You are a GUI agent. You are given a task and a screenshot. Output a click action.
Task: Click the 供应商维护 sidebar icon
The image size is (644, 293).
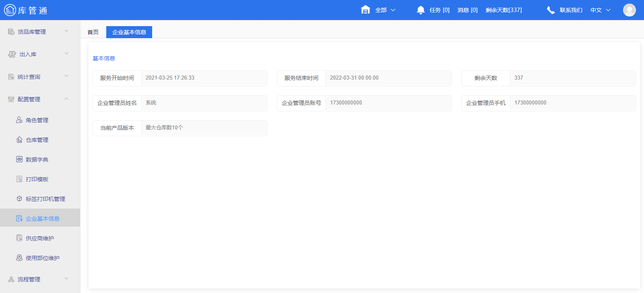tap(19, 238)
